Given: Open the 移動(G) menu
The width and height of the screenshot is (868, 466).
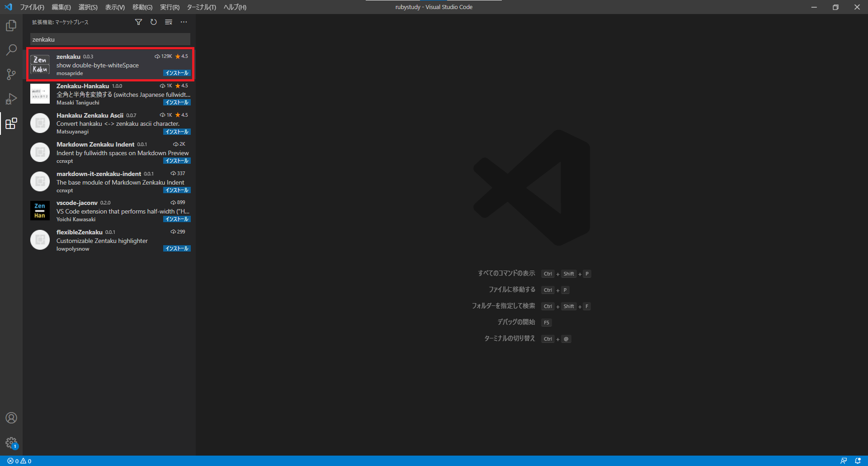Looking at the screenshot, I should pos(142,7).
